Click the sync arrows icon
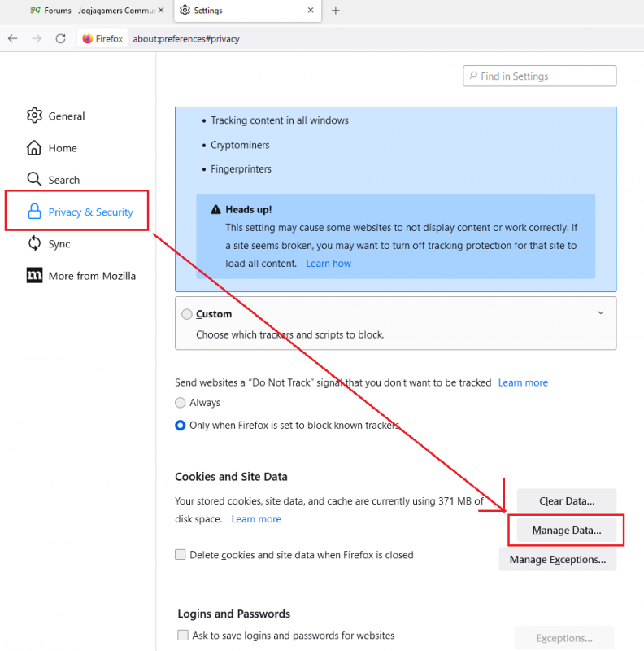Screen dimensions: 644x651 tap(34, 243)
